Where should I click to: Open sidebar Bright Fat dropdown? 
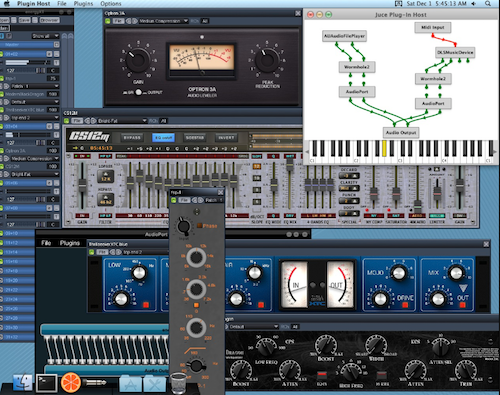pyautogui.click(x=35, y=174)
